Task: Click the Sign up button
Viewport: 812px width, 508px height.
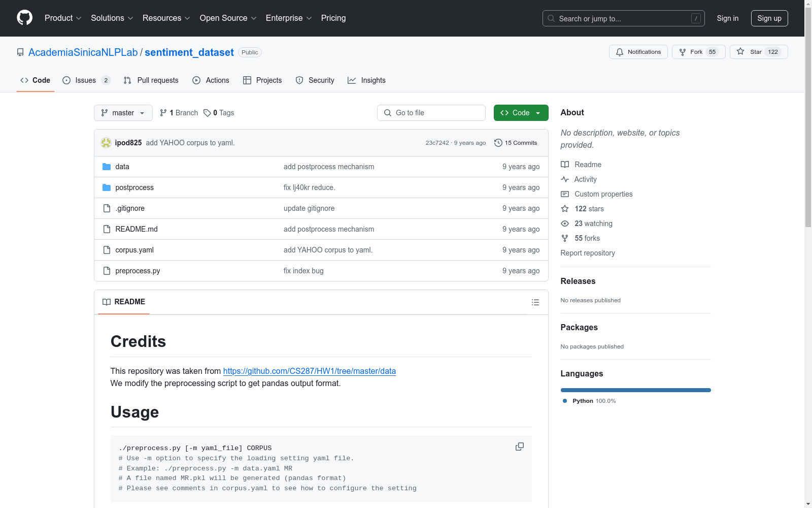Action: tap(769, 18)
